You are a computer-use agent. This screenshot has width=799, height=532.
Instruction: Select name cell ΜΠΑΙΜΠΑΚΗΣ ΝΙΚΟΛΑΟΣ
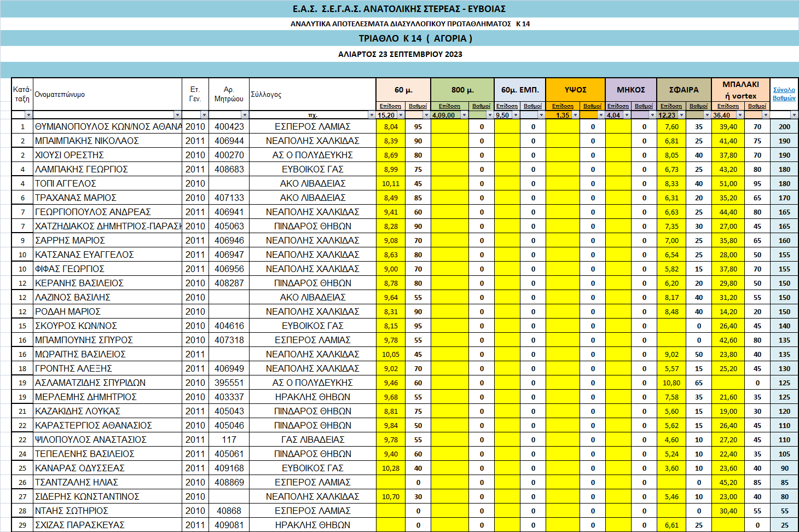pyautogui.click(x=108, y=141)
